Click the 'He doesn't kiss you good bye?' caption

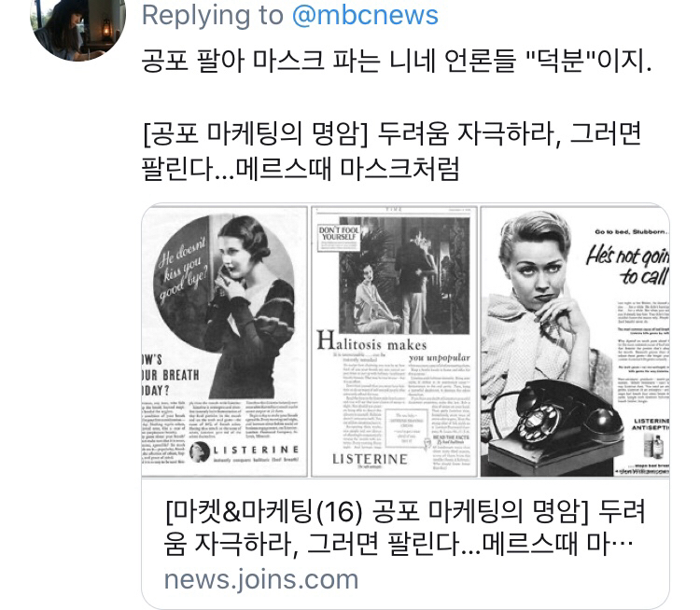tap(182, 270)
